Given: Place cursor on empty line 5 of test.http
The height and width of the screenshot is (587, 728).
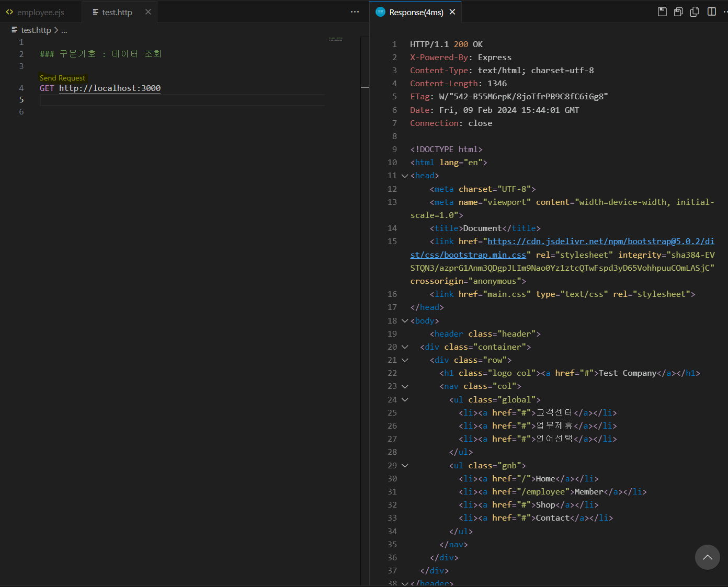Looking at the screenshot, I should (x=182, y=100).
